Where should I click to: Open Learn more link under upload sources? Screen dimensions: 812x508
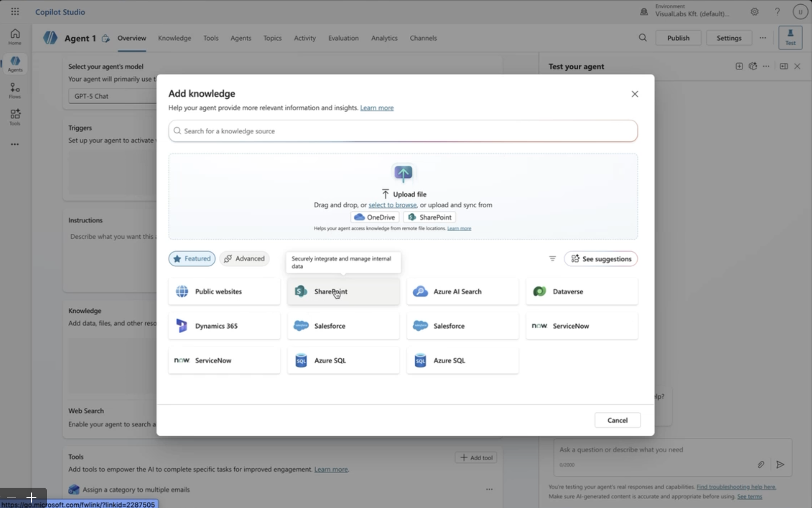[x=459, y=229]
